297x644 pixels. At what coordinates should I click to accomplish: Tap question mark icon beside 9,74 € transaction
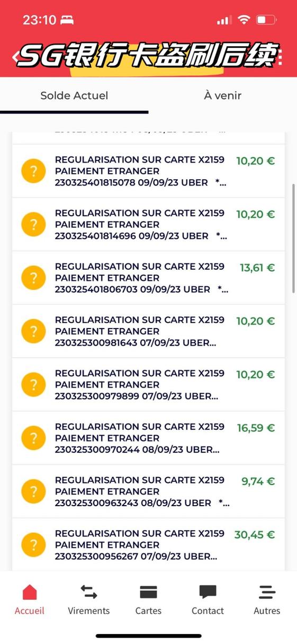(x=33, y=491)
